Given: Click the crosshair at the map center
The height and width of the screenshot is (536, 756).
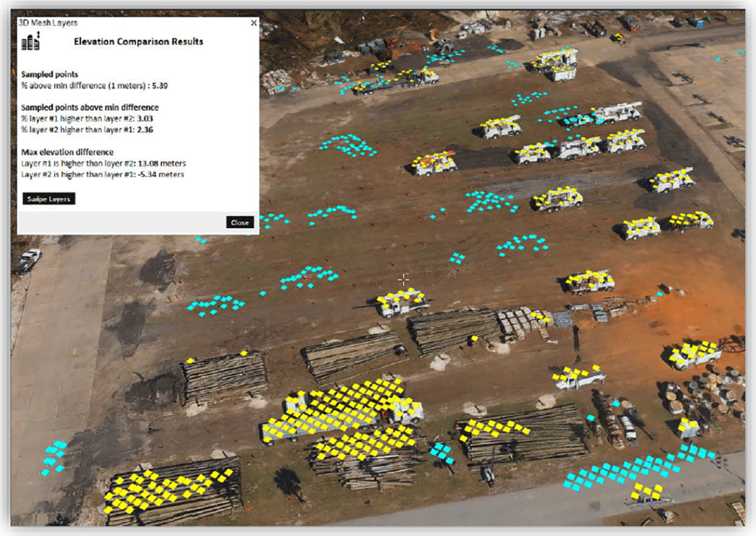Looking at the screenshot, I should click(403, 279).
